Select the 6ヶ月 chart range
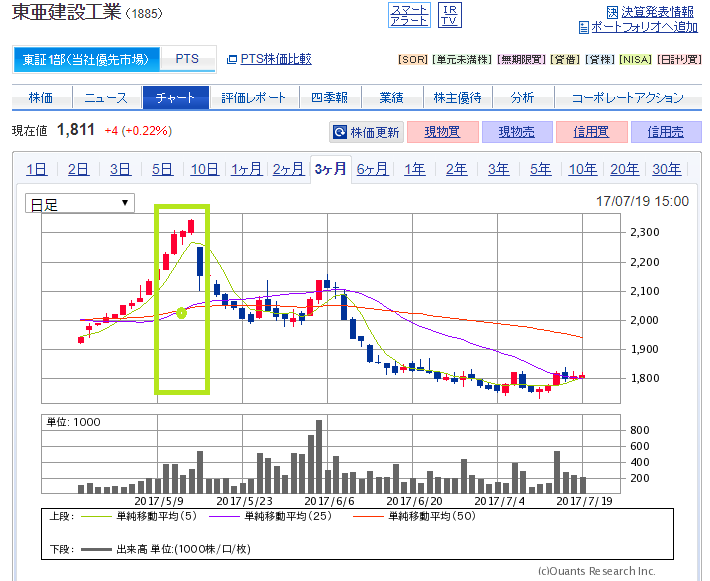Image resolution: width=710 pixels, height=581 pixels. pos(372,169)
